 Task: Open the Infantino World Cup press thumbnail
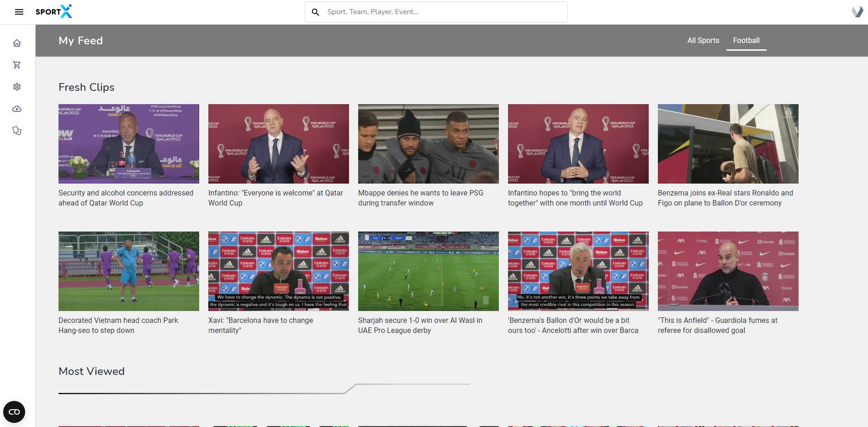pyautogui.click(x=279, y=143)
